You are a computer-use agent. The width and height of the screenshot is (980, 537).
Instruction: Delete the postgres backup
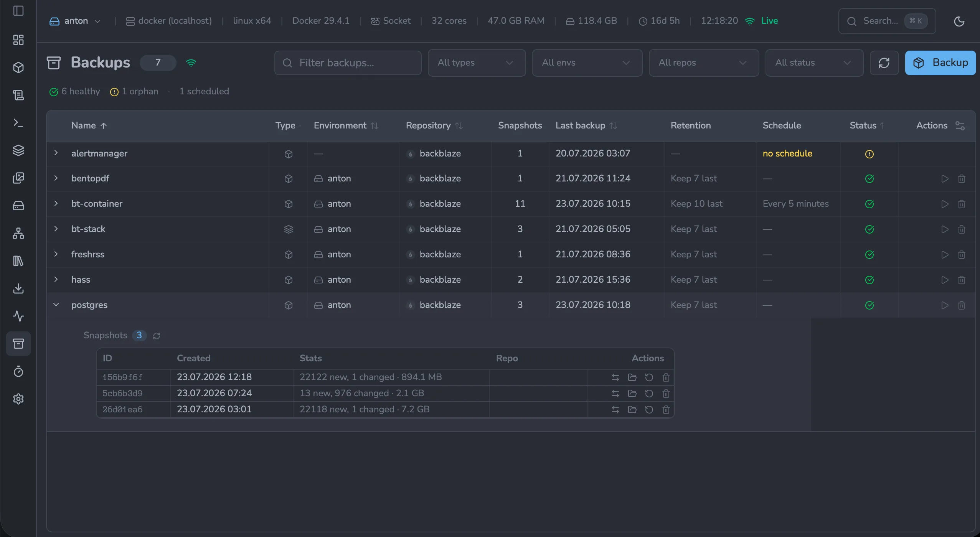(962, 305)
